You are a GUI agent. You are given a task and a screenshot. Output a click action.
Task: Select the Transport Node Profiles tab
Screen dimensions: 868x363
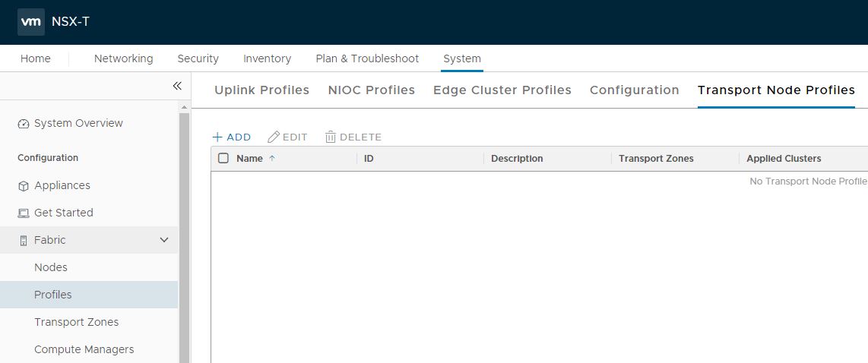[x=776, y=90]
